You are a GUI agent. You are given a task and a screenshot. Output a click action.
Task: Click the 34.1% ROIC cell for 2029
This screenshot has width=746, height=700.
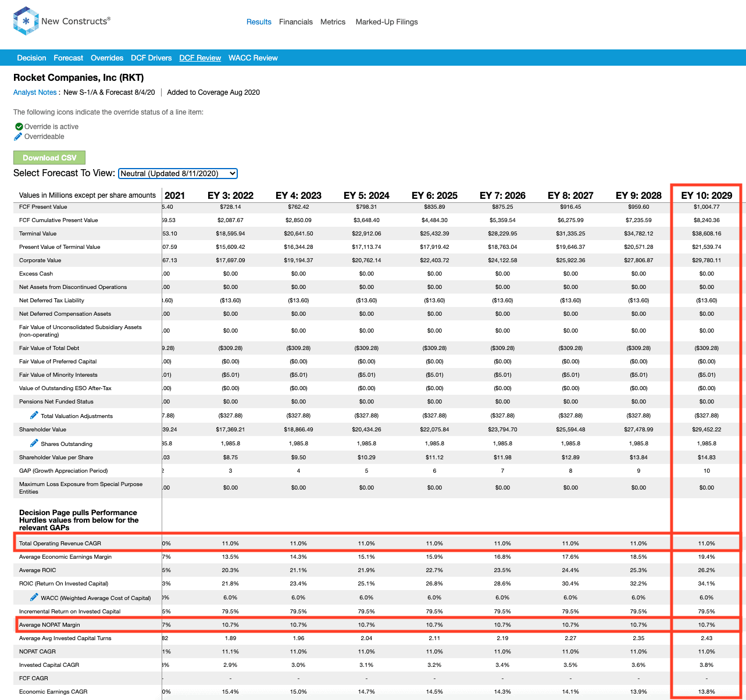[x=706, y=584]
